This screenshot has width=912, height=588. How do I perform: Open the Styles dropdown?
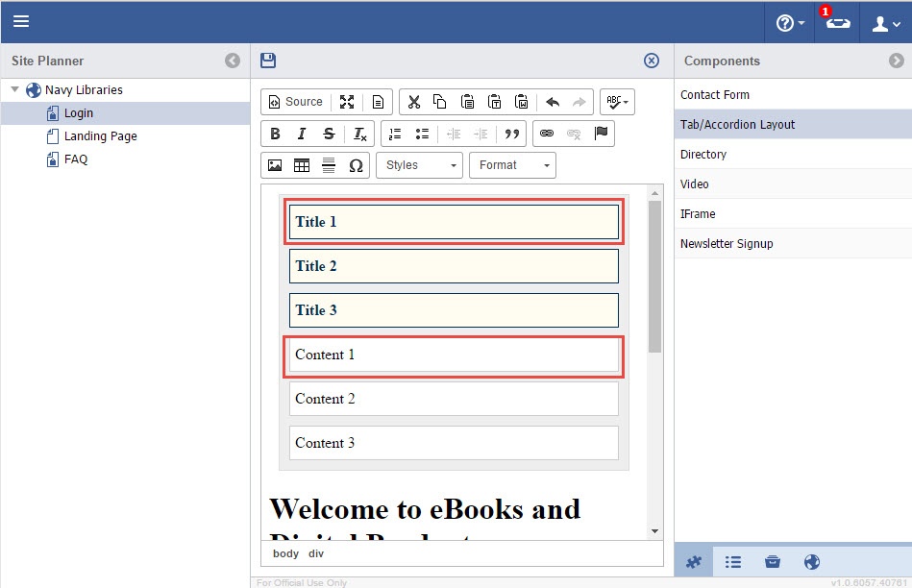420,165
